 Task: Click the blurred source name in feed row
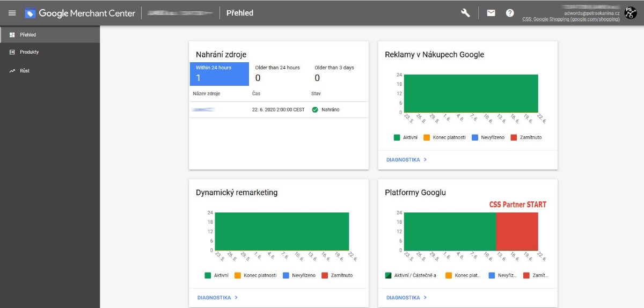point(204,109)
